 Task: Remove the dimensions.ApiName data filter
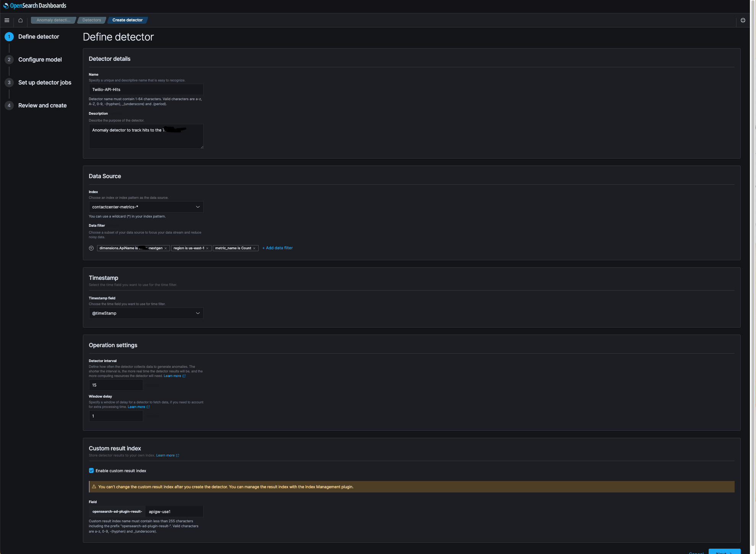click(165, 249)
